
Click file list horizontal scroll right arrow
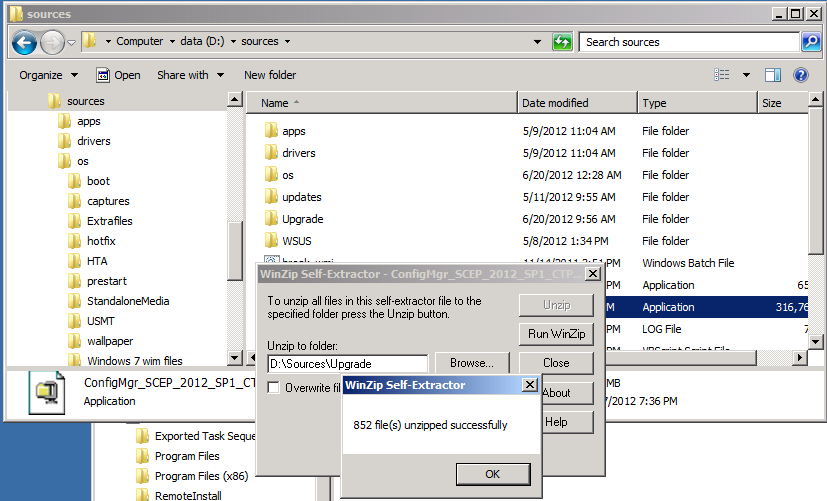point(800,358)
